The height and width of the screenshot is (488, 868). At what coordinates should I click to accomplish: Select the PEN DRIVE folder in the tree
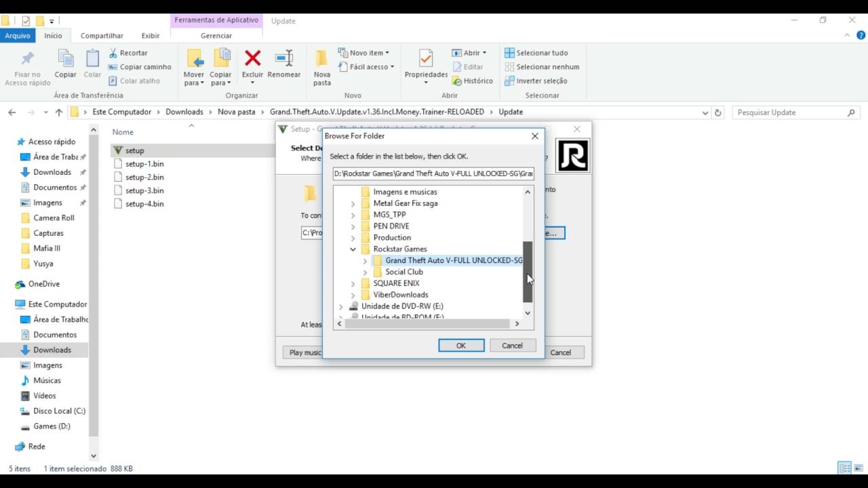click(391, 226)
